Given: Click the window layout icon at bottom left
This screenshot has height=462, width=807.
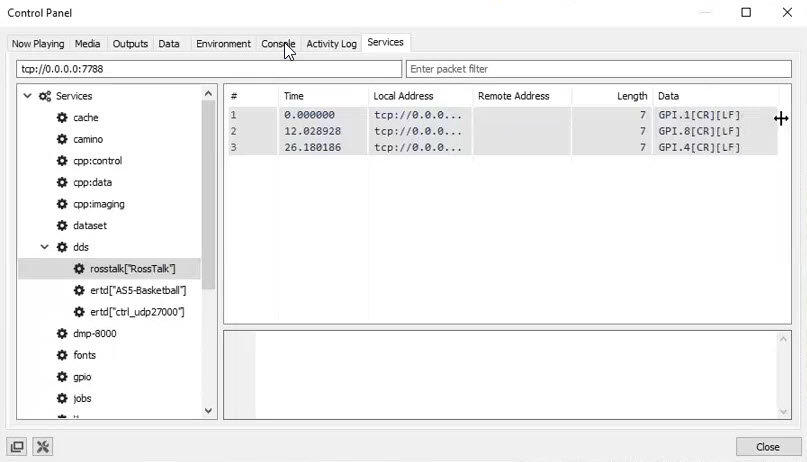Looking at the screenshot, I should [17, 447].
